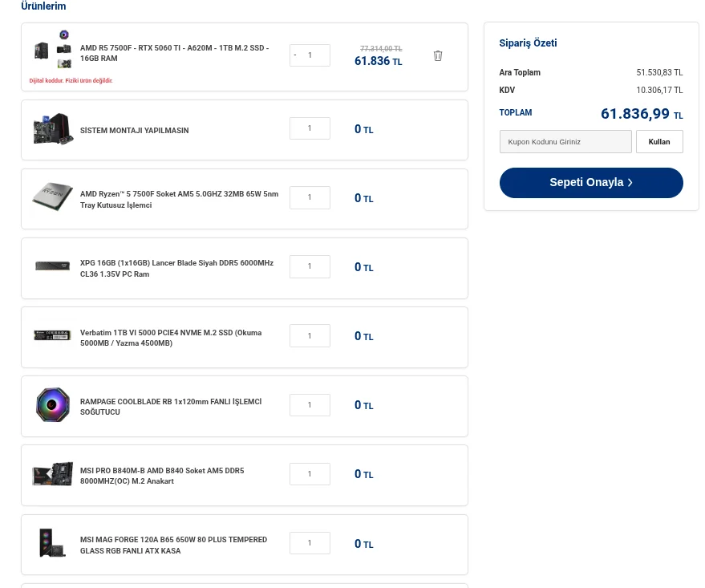Decrease quantity of AMD R5 7500F bundle
This screenshot has height=588, width=705.
point(295,55)
